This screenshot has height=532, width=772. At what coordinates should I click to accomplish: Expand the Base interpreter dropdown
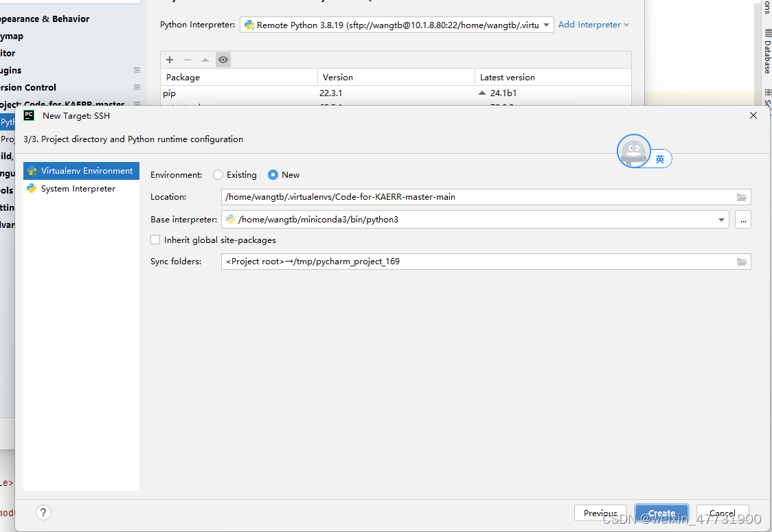pos(721,219)
